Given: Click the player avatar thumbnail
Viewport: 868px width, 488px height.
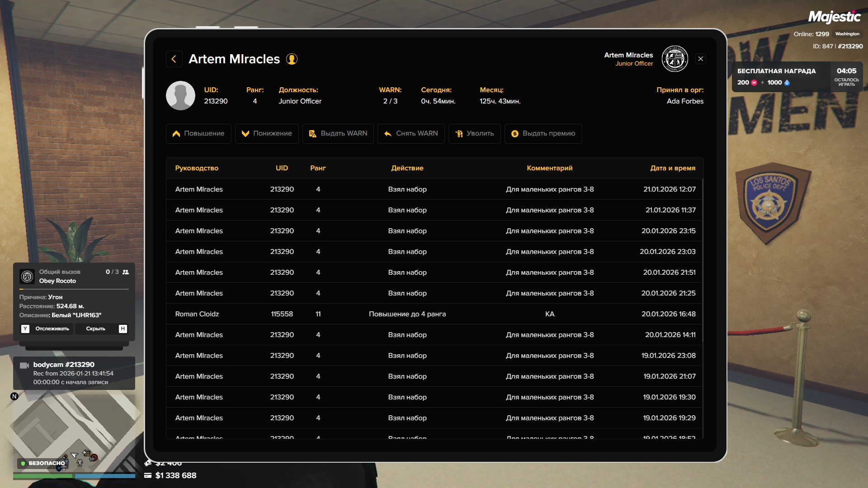Looking at the screenshot, I should pyautogui.click(x=180, y=96).
